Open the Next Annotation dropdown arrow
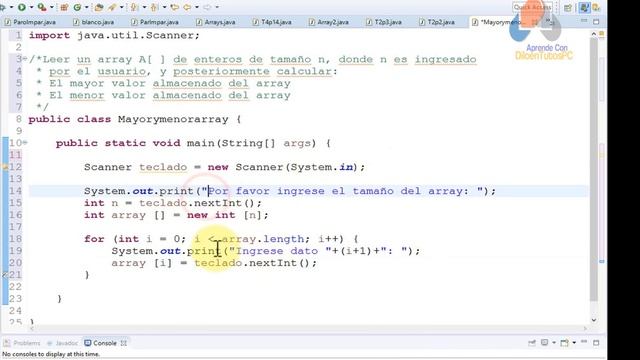Screen dimensions: 640x360 [144, 7]
